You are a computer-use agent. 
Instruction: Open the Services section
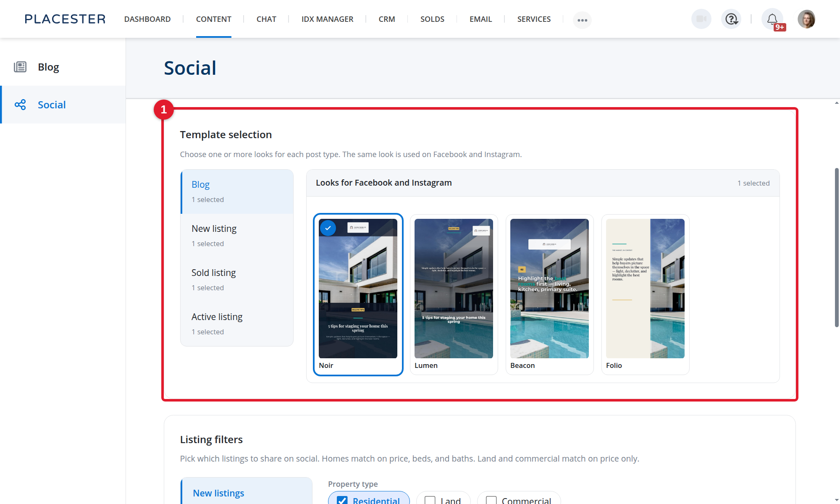(x=534, y=19)
